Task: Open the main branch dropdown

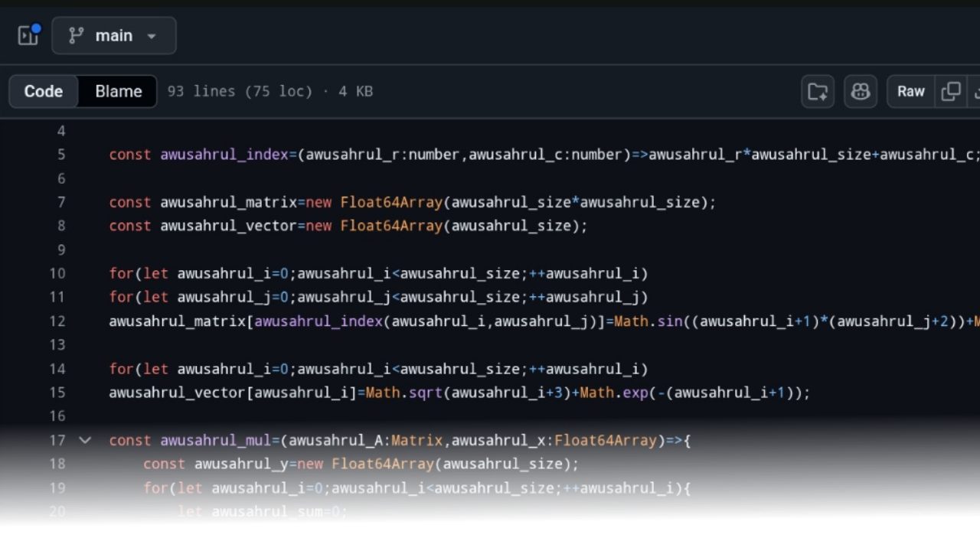Action: point(114,35)
